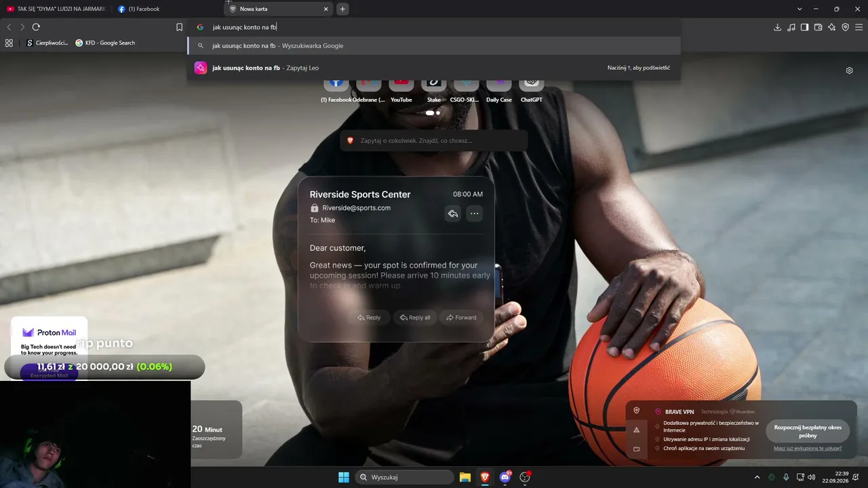Click the bookmark this page icon
Viewport: 868px width, 488px height.
179,27
